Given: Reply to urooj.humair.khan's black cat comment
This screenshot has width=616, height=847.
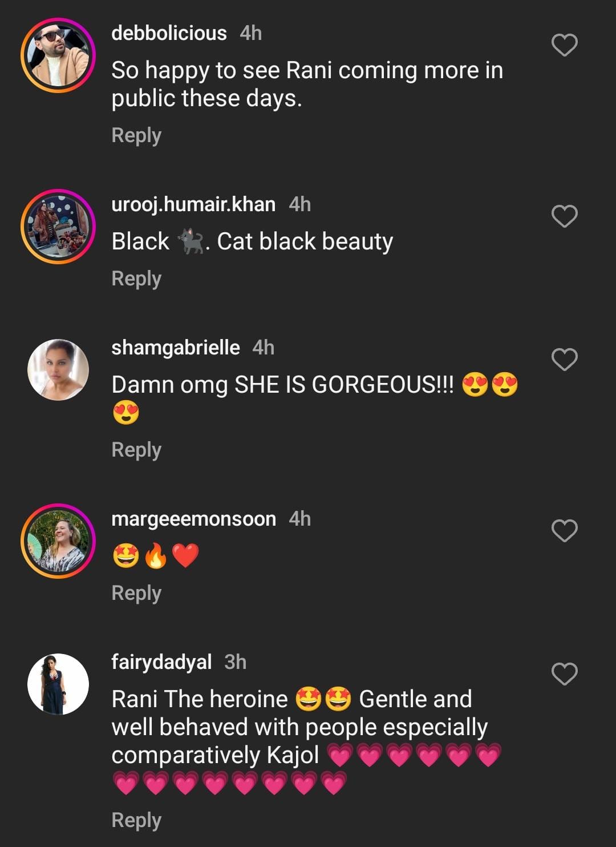Looking at the screenshot, I should pos(136,279).
